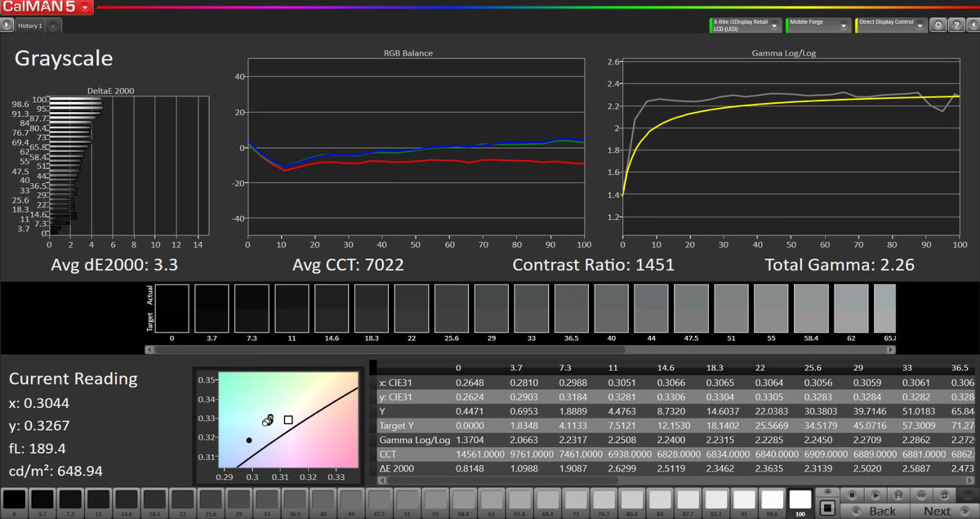Image resolution: width=980 pixels, height=519 pixels.
Task: Click the refresh loop icon
Action: 944,495
